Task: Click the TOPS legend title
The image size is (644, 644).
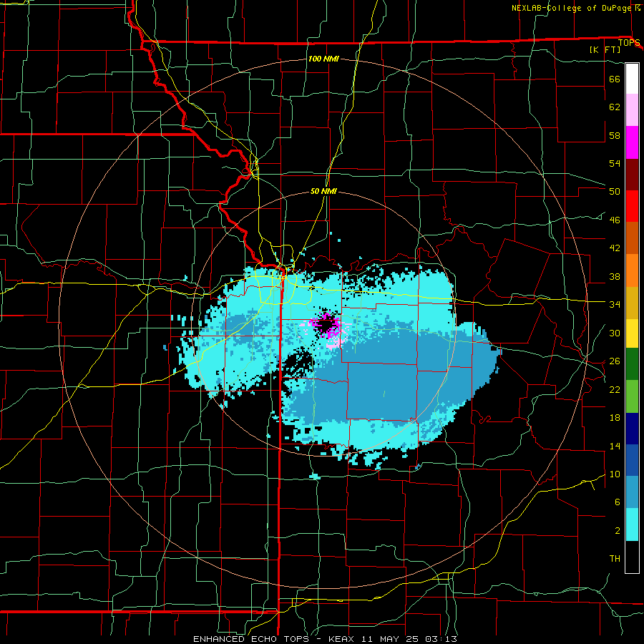Action: click(x=629, y=43)
